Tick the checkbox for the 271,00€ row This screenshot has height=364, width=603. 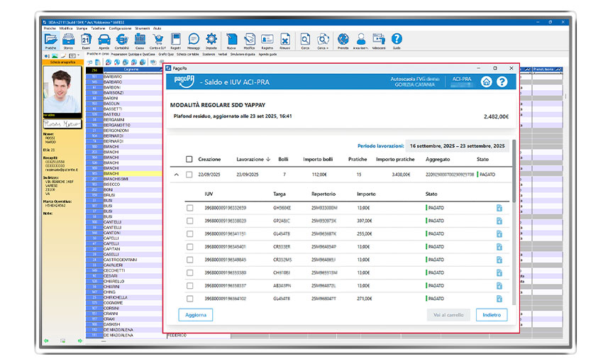tap(189, 298)
